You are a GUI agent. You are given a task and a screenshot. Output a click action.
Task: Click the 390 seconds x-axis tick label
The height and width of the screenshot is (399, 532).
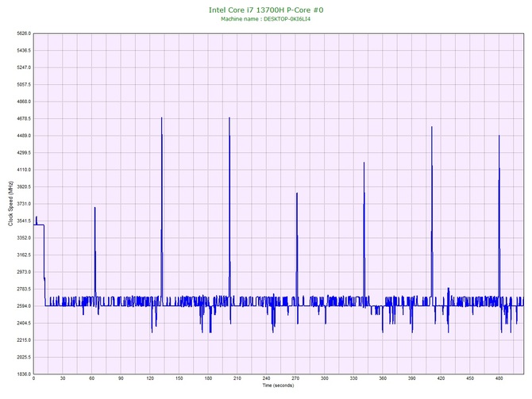tap(412, 378)
